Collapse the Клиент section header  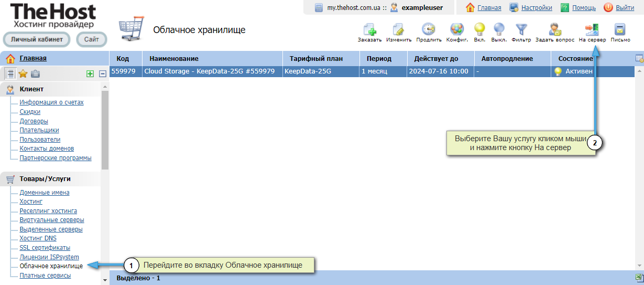[51, 89]
